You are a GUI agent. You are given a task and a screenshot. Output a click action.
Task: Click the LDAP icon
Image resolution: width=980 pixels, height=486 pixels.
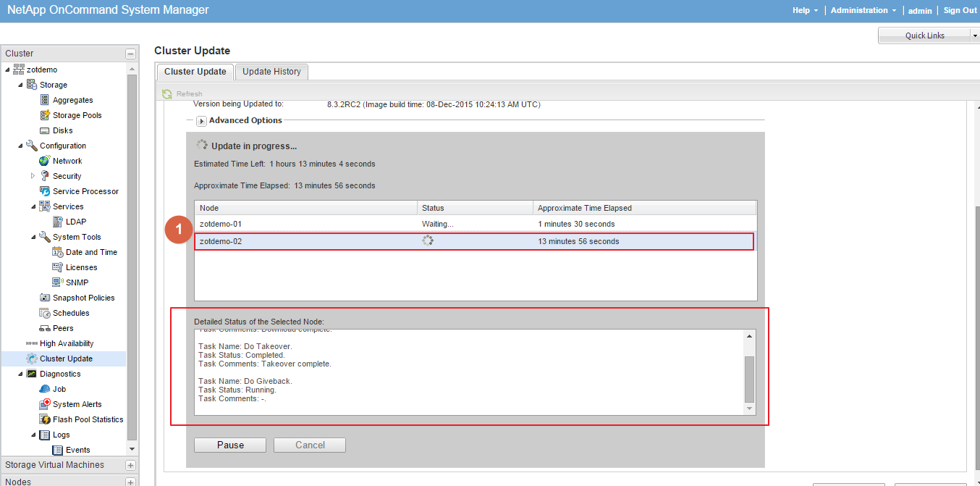pyautogui.click(x=58, y=222)
